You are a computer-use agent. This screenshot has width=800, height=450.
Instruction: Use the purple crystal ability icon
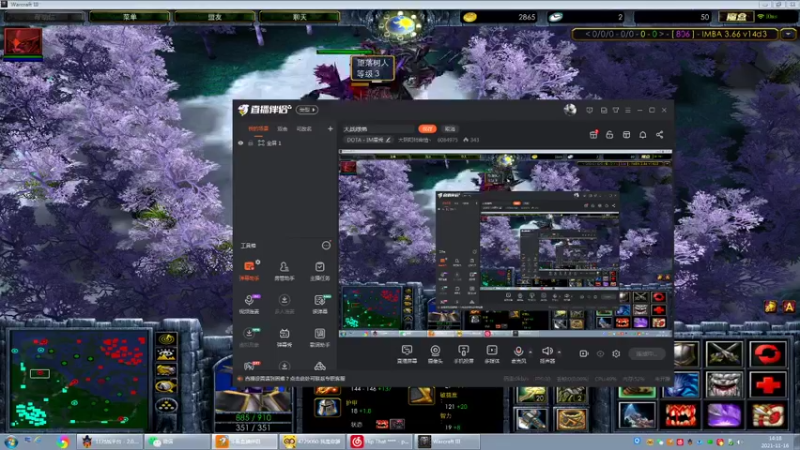724,415
